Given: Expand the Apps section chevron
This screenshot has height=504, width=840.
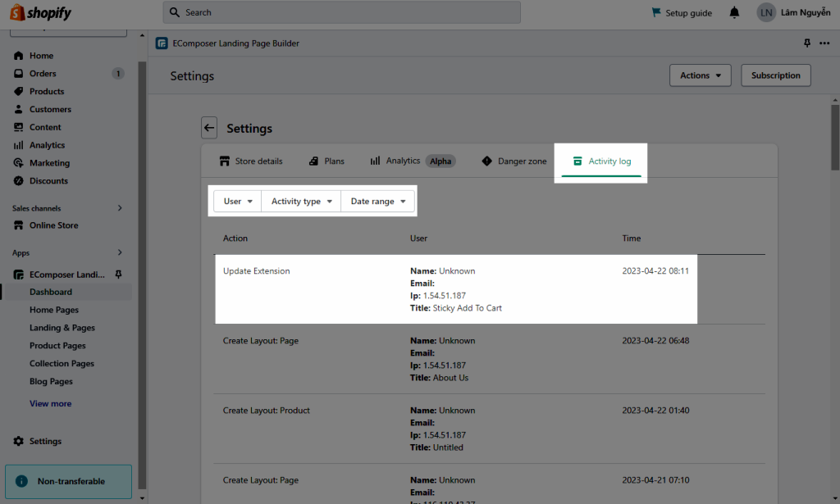Looking at the screenshot, I should [x=120, y=252].
